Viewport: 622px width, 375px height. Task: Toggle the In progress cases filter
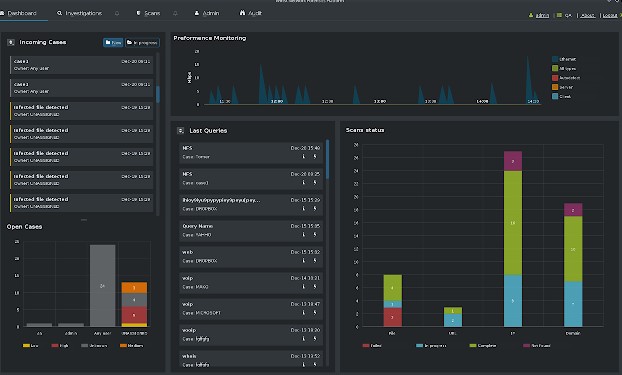click(142, 42)
